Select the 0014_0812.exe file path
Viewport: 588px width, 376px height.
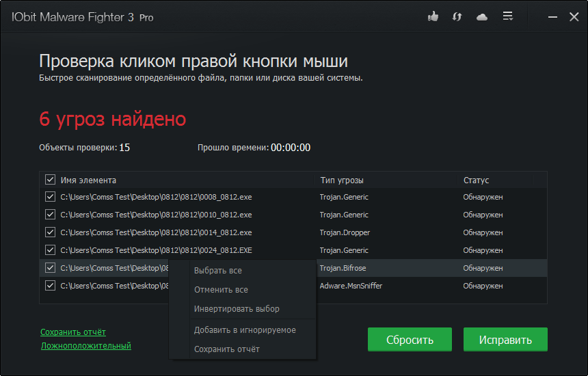coord(156,232)
